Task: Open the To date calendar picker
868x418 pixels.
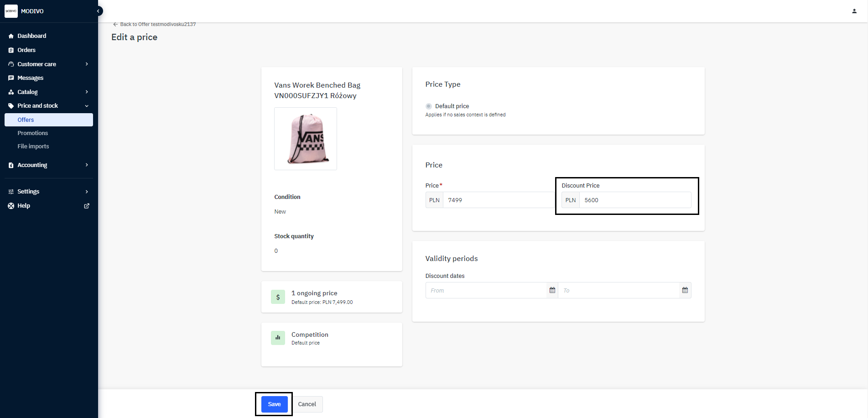Action: pyautogui.click(x=685, y=290)
